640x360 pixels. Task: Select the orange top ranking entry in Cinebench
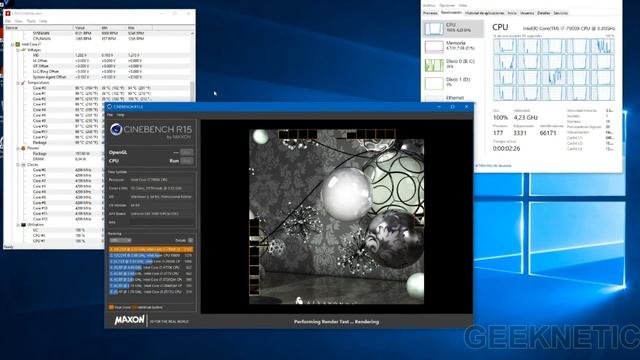click(151, 249)
